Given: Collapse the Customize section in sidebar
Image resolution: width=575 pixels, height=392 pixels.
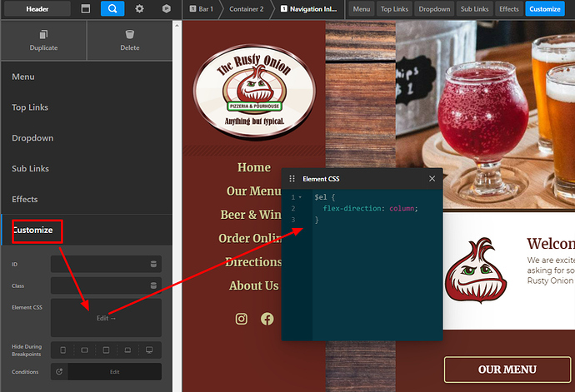Looking at the screenshot, I should (x=32, y=230).
